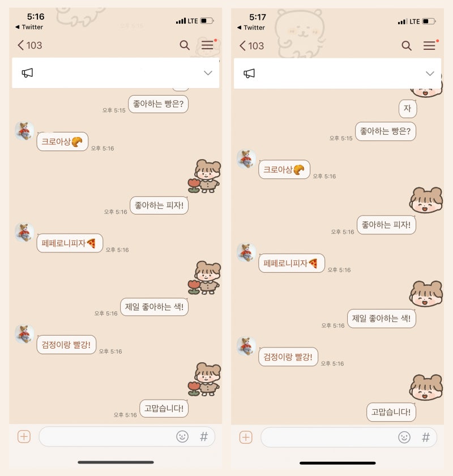Tap the 페페로니피자 message bubble in right chat
Viewport: 453px width, 476px height.
(x=292, y=263)
